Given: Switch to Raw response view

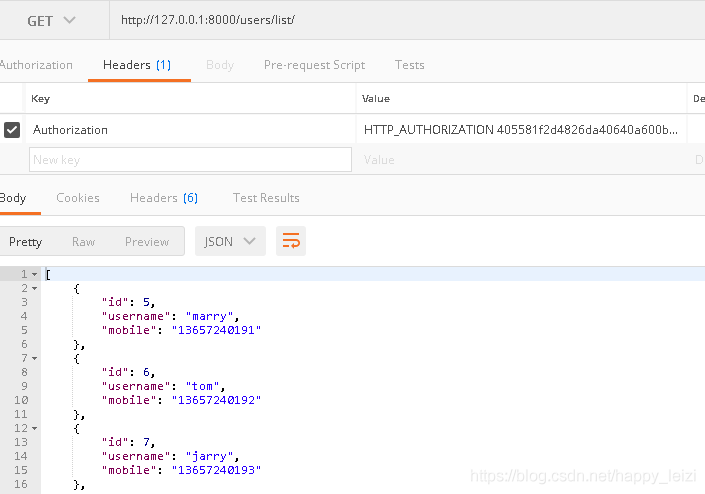Looking at the screenshot, I should (84, 241).
